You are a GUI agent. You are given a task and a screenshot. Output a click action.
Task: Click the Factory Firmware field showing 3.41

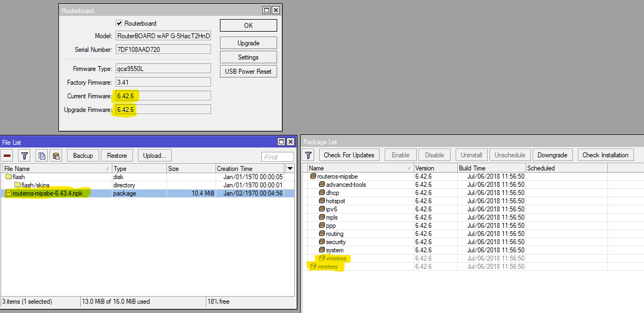coord(164,82)
